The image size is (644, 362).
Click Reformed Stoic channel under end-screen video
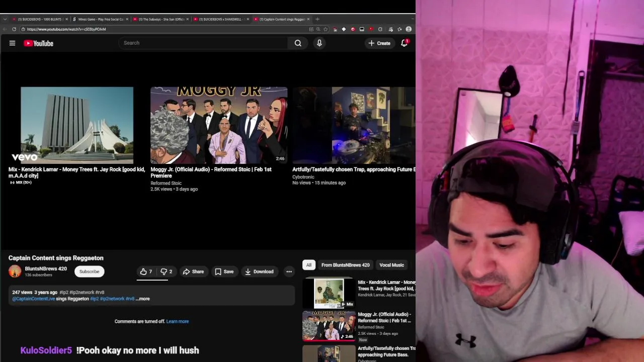(x=166, y=183)
